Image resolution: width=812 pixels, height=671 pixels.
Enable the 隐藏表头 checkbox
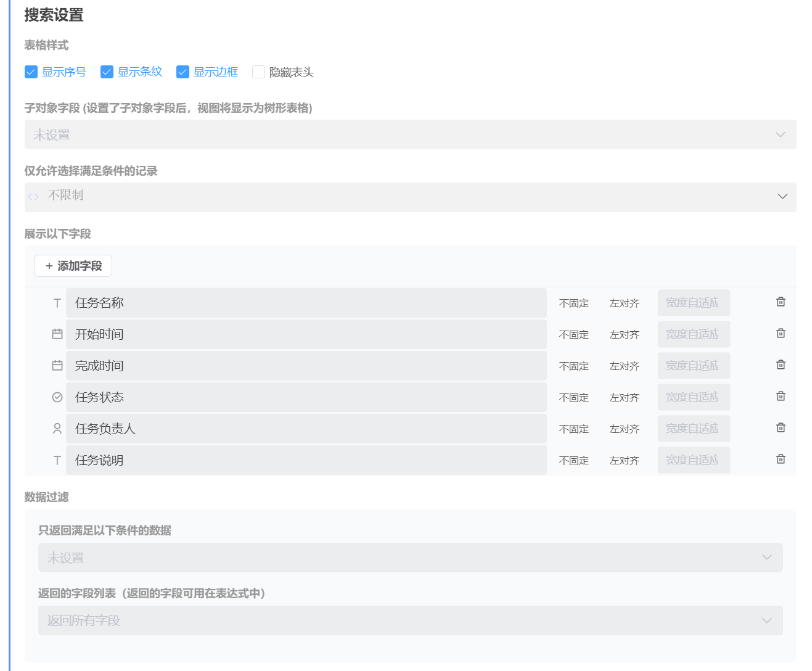pos(258,72)
